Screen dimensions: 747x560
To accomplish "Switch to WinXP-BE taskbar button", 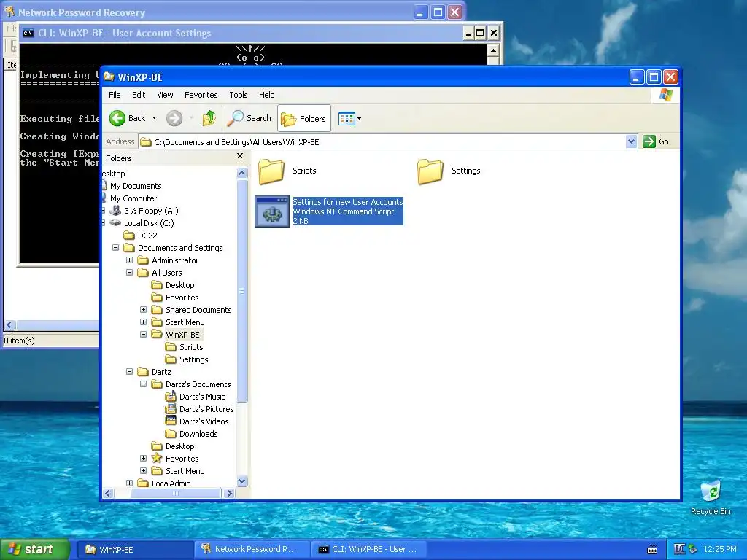I will (135, 550).
